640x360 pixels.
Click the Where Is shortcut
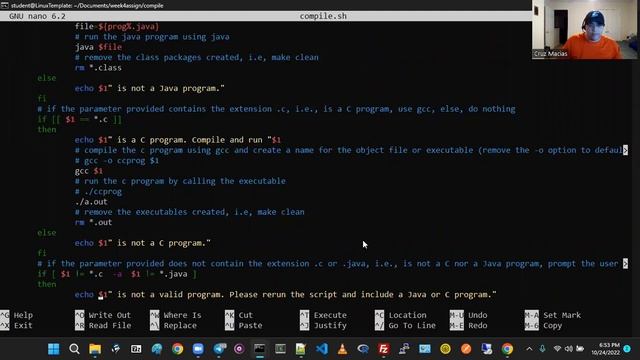176,315
